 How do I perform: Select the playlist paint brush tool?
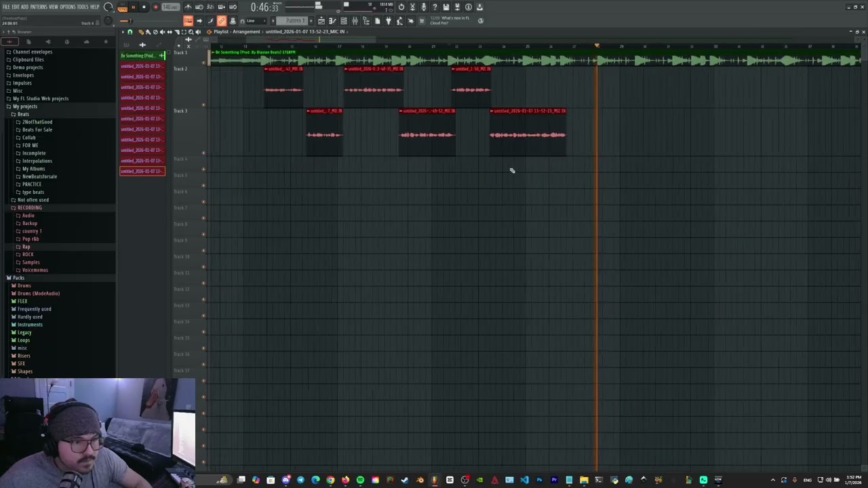tap(148, 32)
